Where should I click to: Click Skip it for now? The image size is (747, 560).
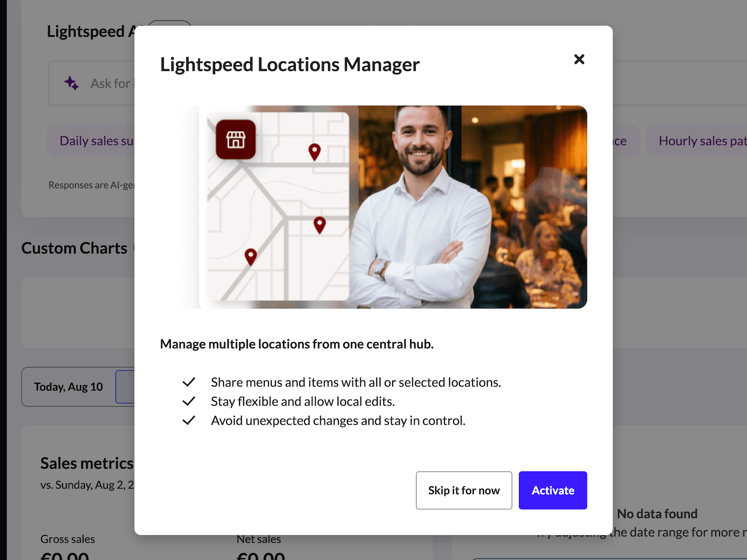coord(464,490)
